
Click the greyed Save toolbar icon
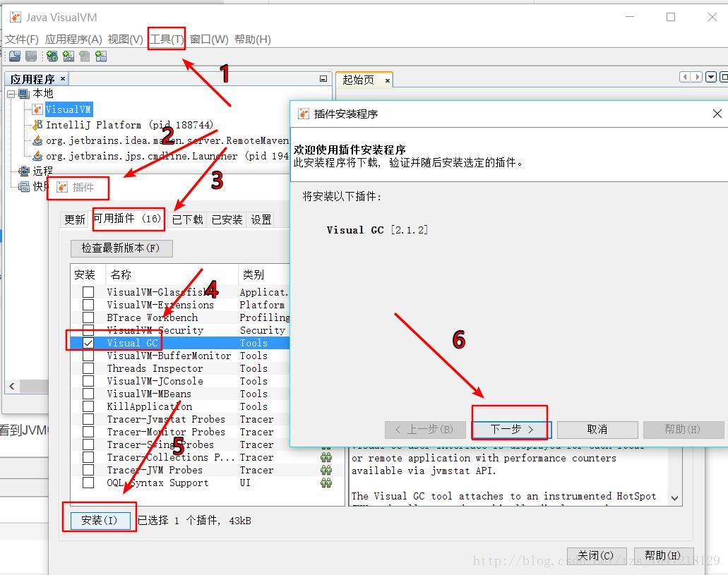click(31, 56)
